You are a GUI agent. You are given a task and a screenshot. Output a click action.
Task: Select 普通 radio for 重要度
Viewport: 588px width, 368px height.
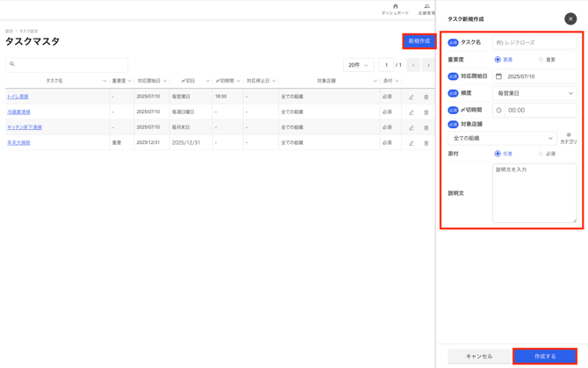pos(498,60)
